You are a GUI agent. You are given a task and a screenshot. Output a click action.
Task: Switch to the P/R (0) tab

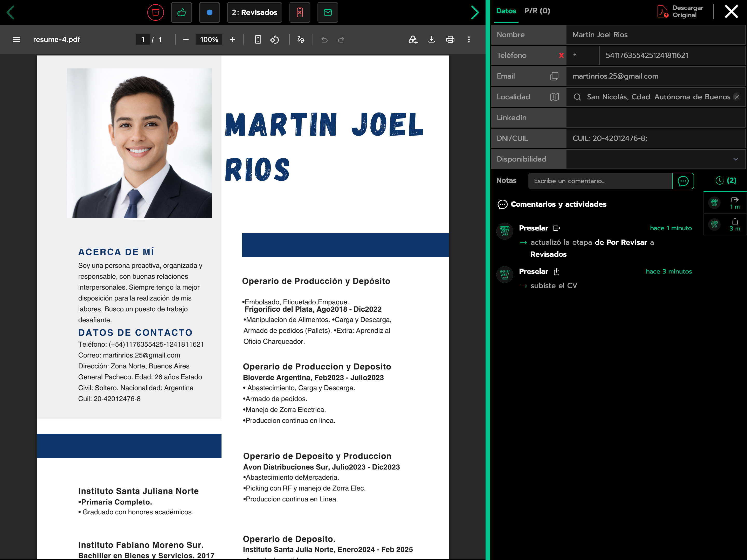point(537,11)
